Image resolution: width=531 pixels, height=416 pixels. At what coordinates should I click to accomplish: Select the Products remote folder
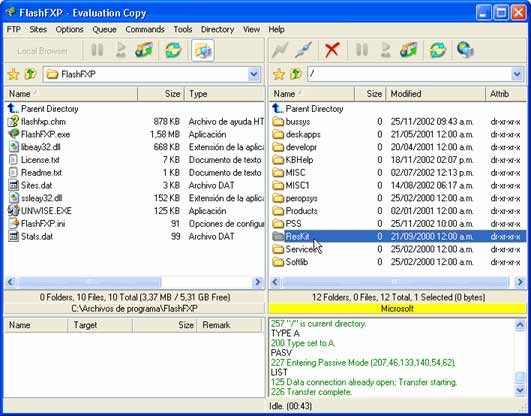(x=301, y=211)
